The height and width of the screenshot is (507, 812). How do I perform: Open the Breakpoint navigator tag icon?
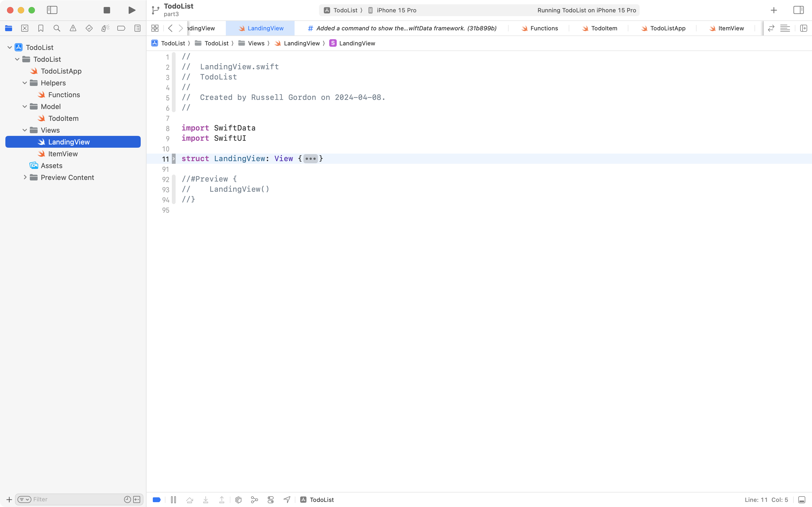click(x=121, y=28)
